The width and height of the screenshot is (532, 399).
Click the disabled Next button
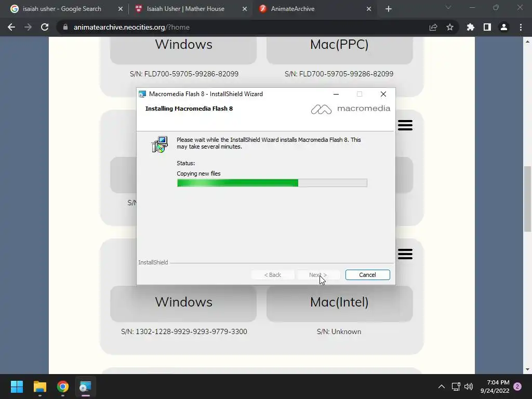click(x=318, y=275)
